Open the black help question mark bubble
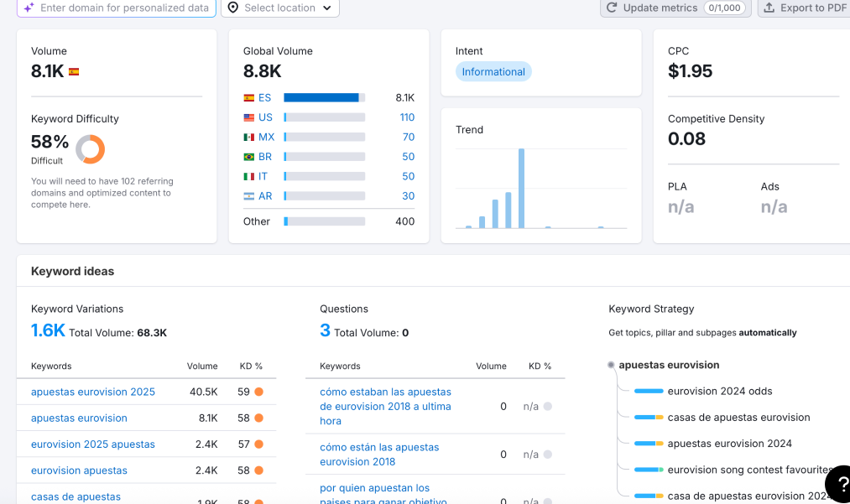850x504 pixels. point(839,484)
